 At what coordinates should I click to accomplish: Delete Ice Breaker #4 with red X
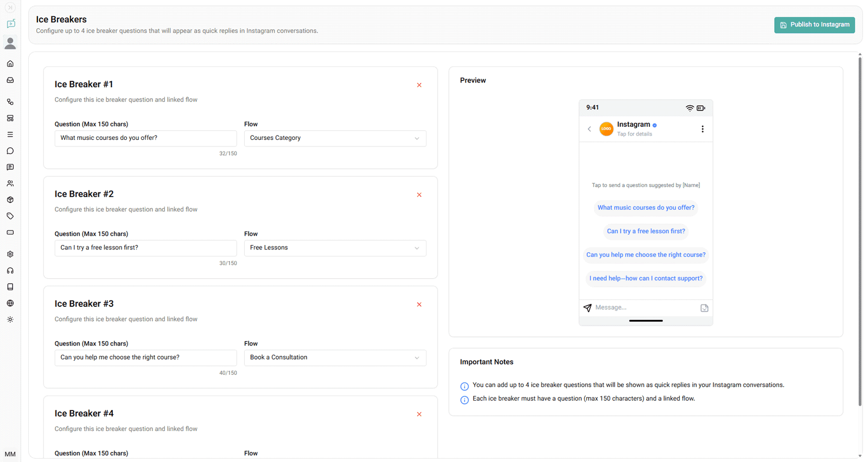(x=419, y=414)
